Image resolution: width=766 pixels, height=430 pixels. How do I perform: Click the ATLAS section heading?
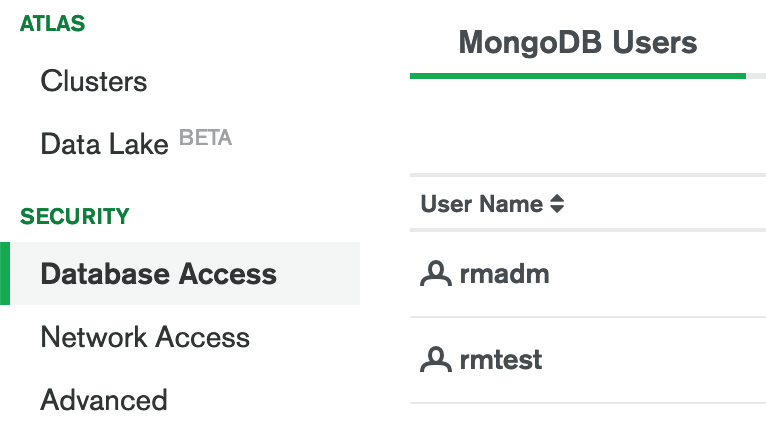pos(52,23)
